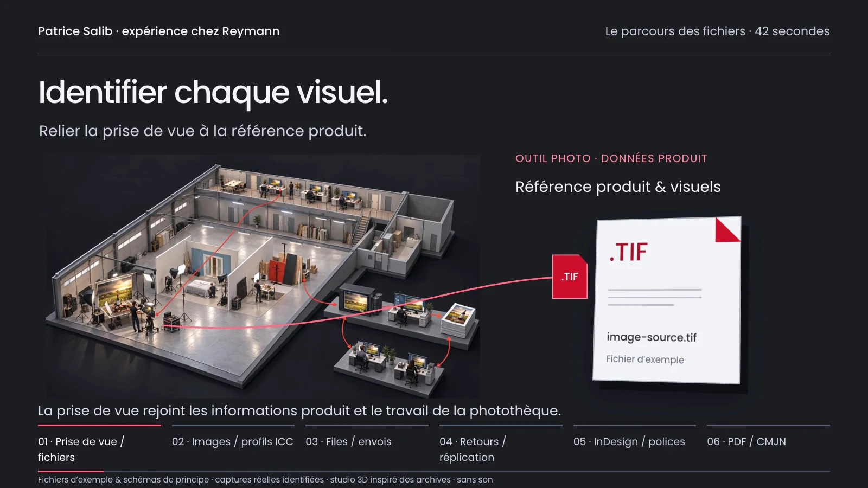This screenshot has width=868, height=488.
Task: Select the caption starting "La prise de vue rejoint"
Action: [x=299, y=411]
